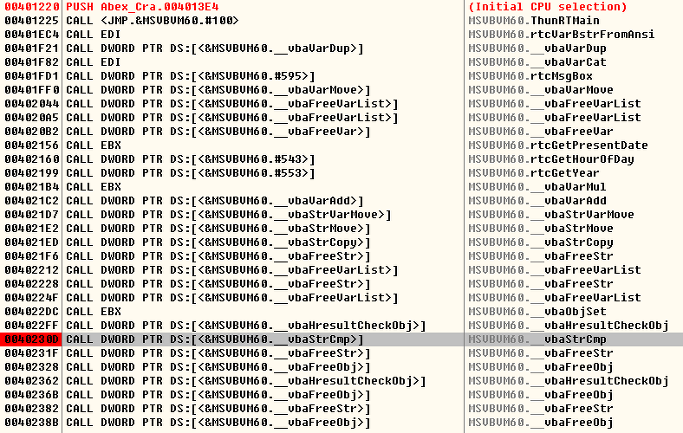Select address 00402199
This screenshot has height=433, width=683.
tap(32, 173)
